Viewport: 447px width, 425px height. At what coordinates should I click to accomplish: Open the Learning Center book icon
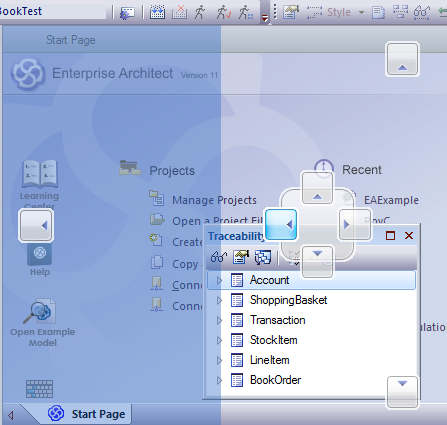point(40,174)
